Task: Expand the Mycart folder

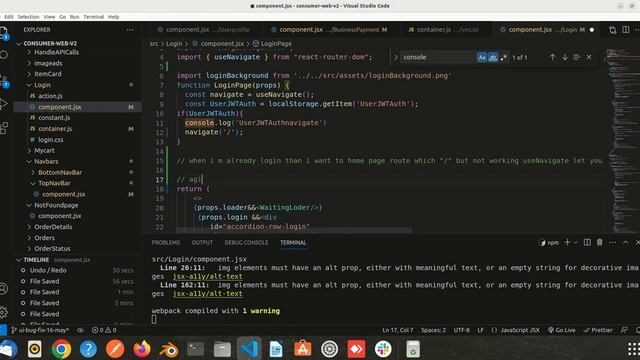Action: 44,150
